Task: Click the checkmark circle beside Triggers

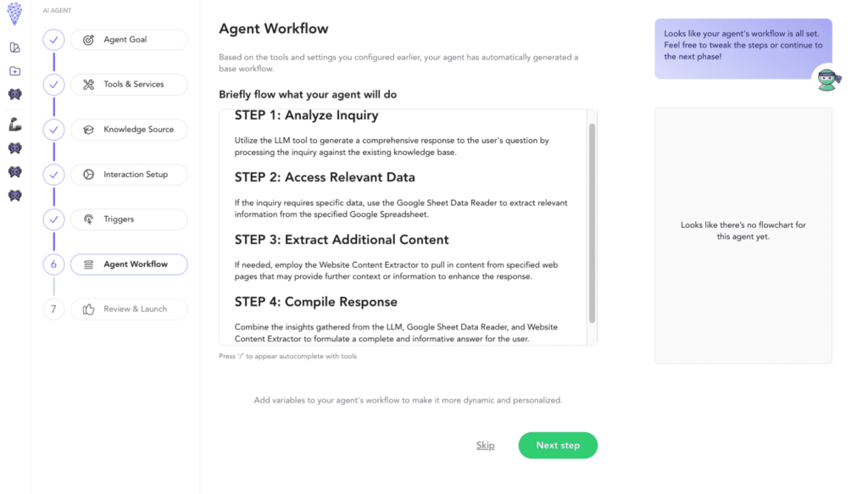Action: point(53,219)
